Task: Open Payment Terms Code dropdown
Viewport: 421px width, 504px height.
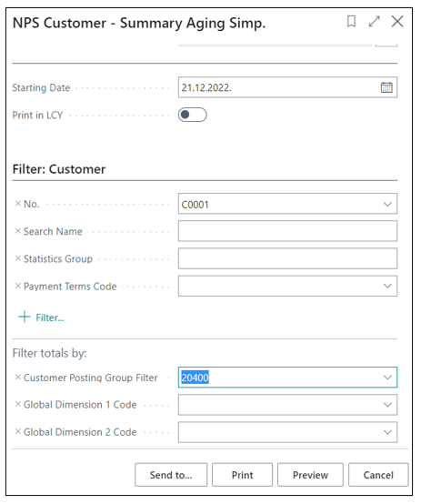Action: point(387,286)
